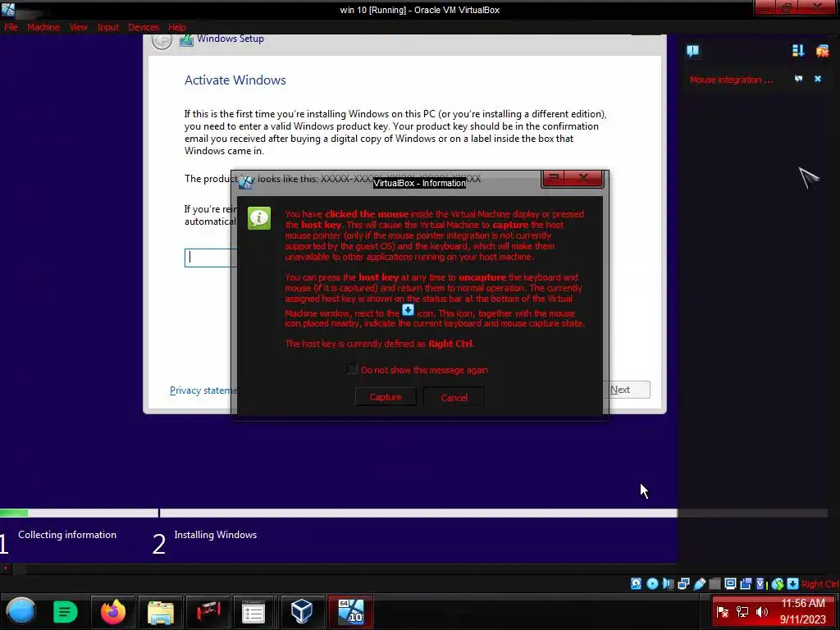
Task: Open the green chat app in taskbar
Action: point(66,612)
